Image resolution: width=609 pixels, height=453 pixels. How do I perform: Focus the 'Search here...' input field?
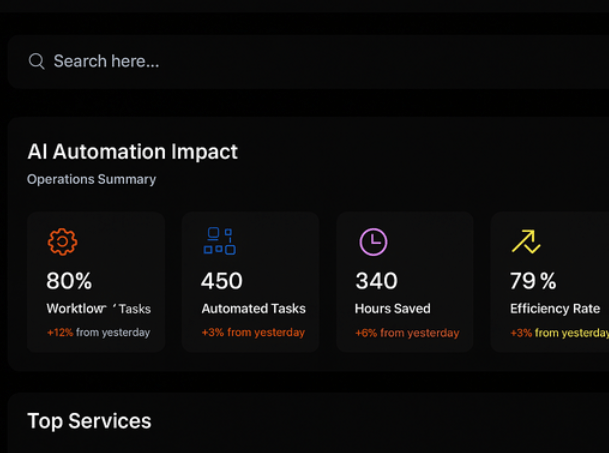coord(308,62)
